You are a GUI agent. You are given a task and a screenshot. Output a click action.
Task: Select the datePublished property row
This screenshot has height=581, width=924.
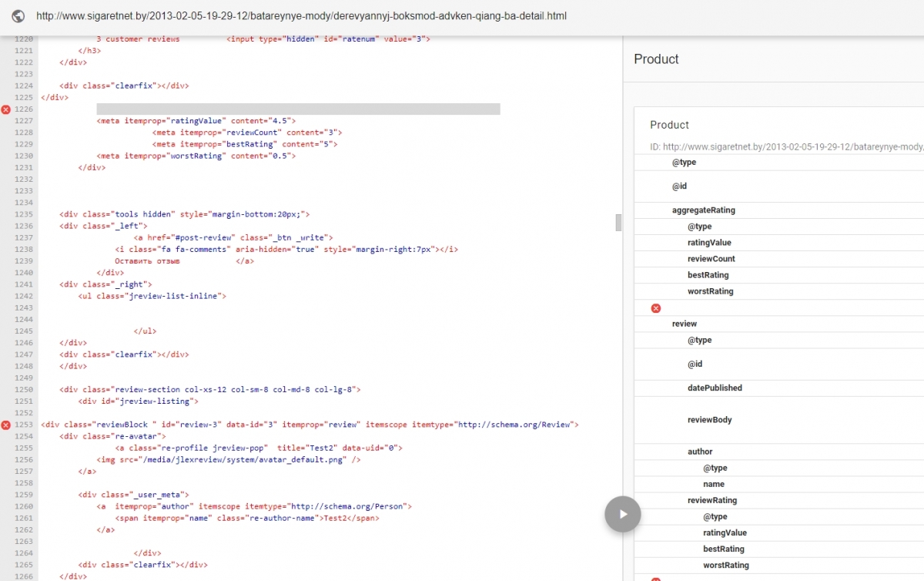click(x=715, y=388)
